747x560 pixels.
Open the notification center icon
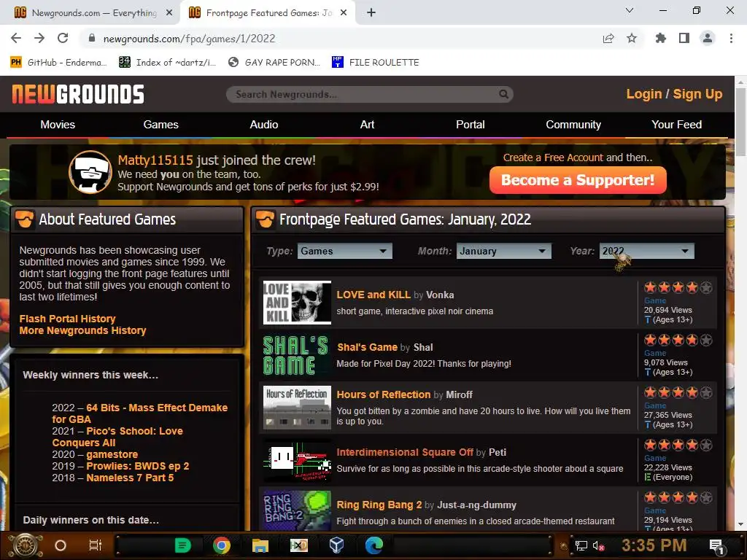(716, 547)
